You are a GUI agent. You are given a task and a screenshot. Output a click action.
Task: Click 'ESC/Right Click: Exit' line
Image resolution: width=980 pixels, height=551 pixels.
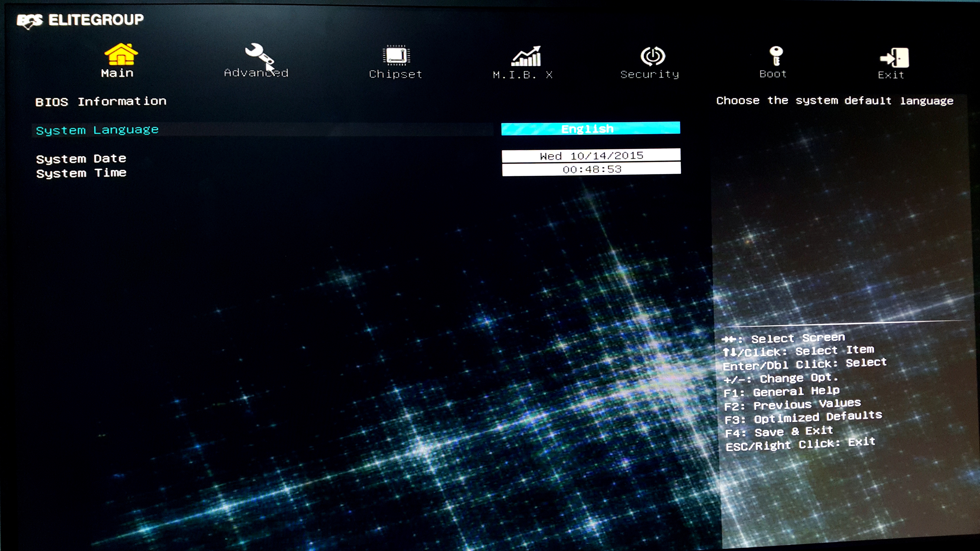800,444
